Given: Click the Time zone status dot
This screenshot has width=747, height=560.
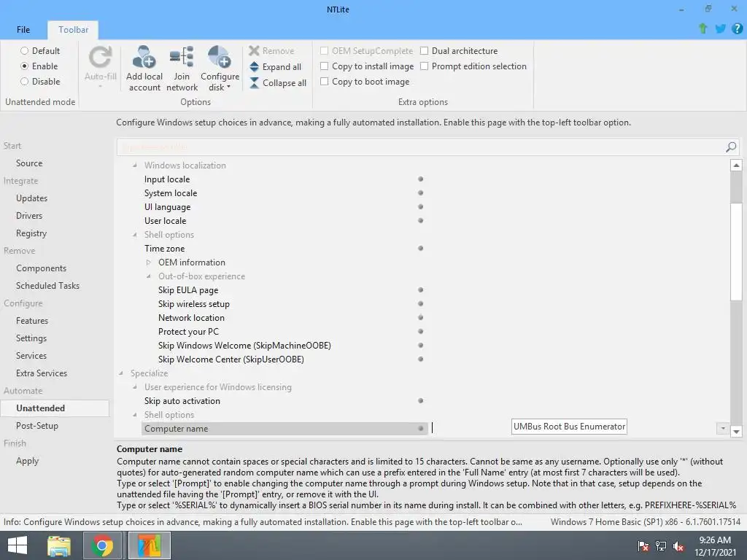Looking at the screenshot, I should 421,248.
